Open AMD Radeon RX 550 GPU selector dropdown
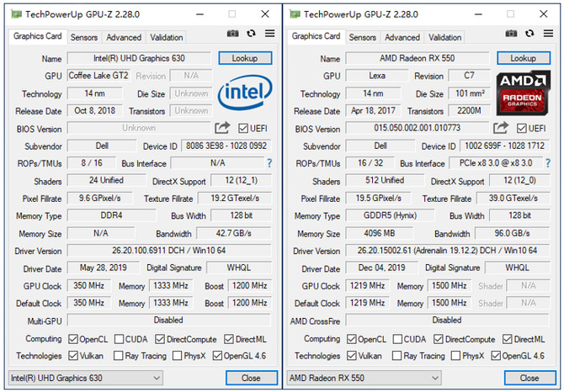564x392 pixels. pyautogui.click(x=364, y=378)
